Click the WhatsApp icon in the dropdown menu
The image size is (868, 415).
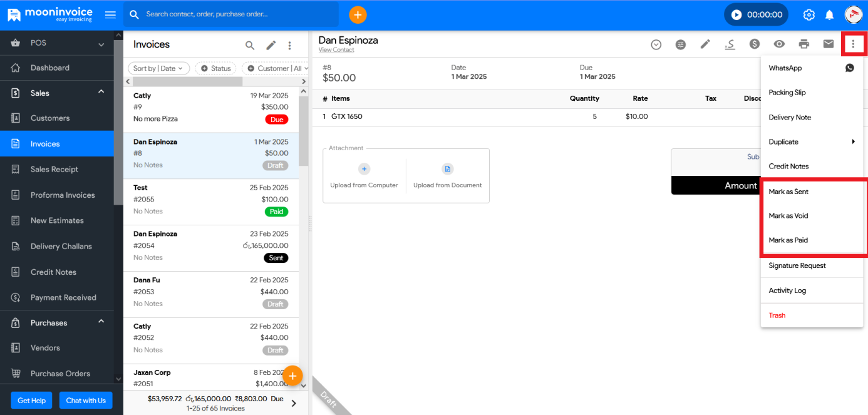(849, 68)
